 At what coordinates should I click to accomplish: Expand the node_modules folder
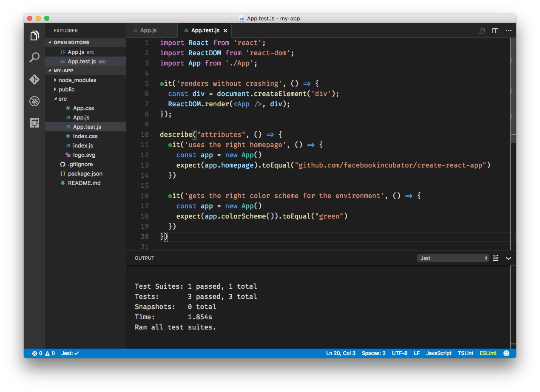click(77, 80)
